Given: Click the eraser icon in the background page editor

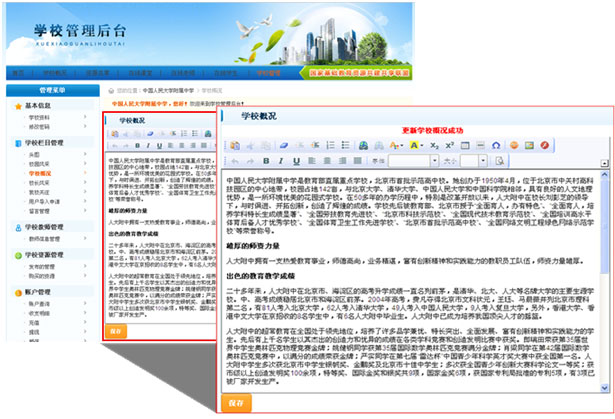Looking at the screenshot, I should pos(150,134).
